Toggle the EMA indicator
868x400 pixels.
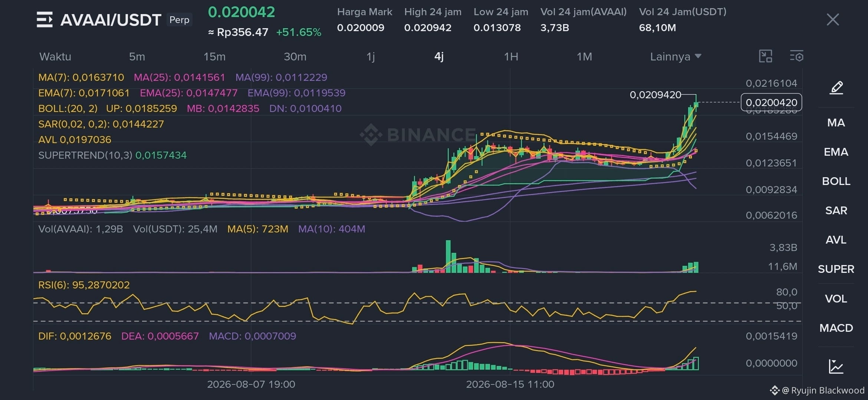(x=836, y=152)
